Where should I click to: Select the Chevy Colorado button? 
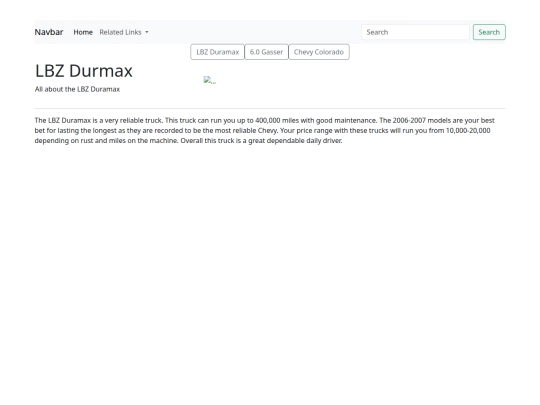pyautogui.click(x=319, y=52)
